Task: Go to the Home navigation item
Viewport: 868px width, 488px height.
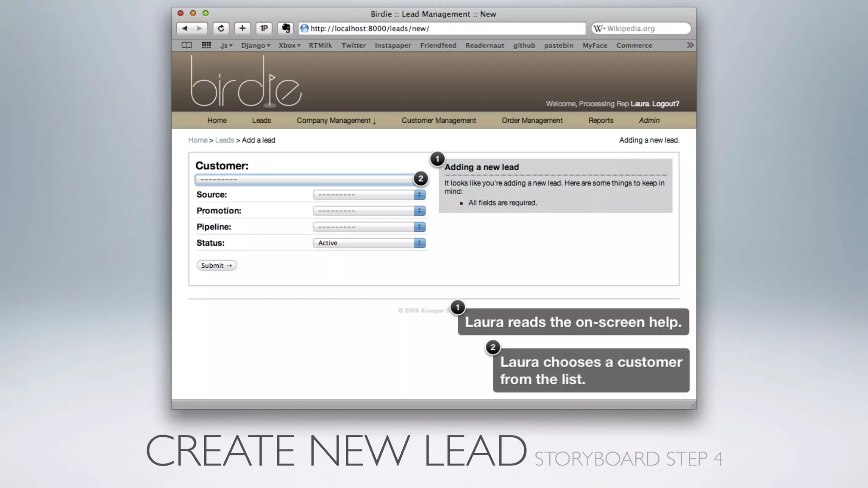Action: point(217,121)
